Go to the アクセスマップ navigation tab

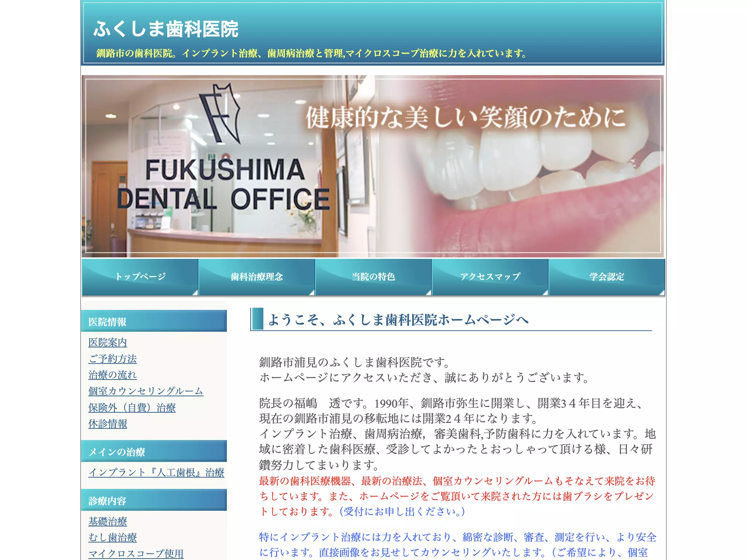click(x=490, y=277)
